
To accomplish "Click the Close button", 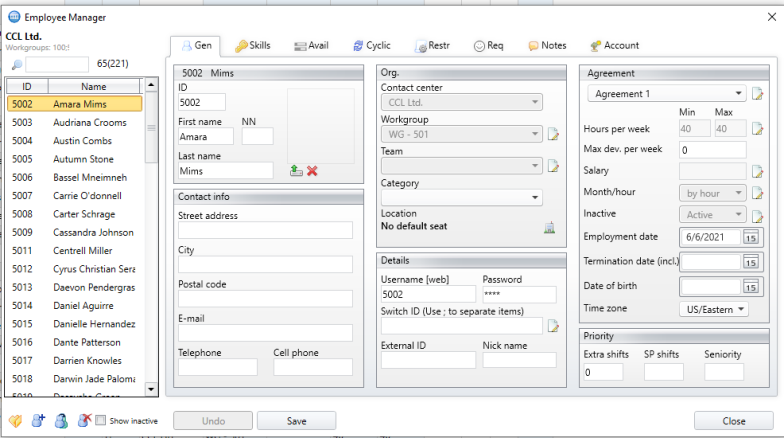I will pos(734,421).
